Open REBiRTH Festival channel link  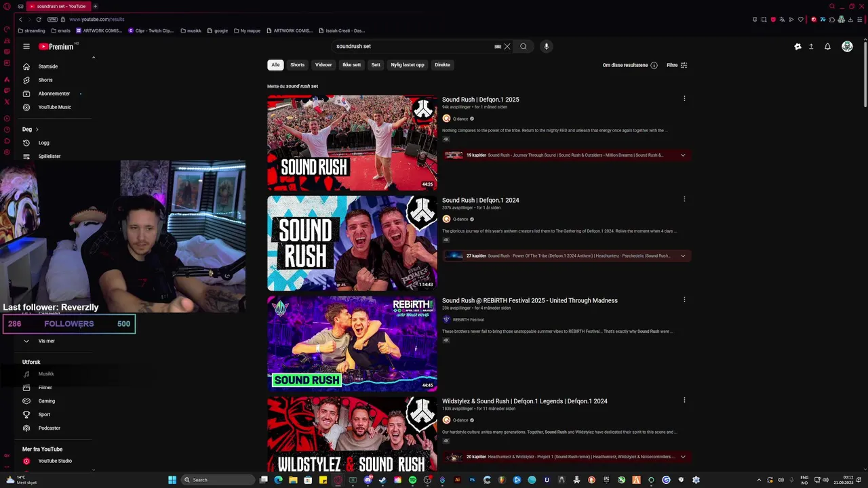coord(468,319)
